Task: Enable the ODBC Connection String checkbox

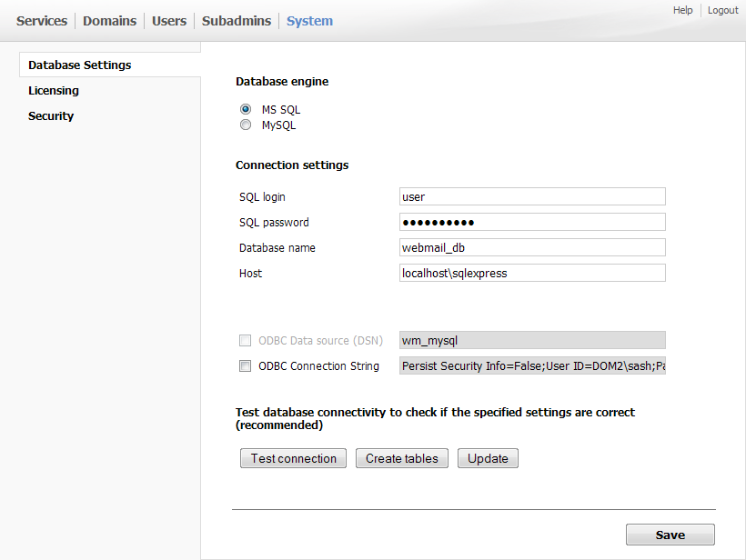Action: pos(245,366)
